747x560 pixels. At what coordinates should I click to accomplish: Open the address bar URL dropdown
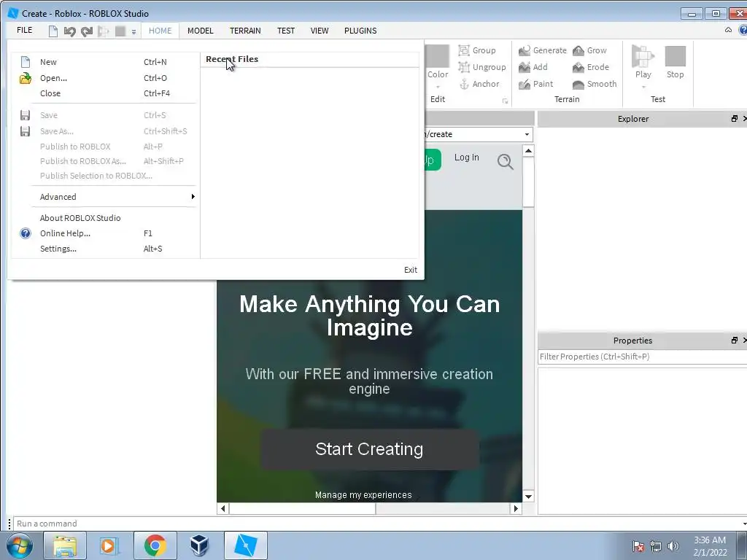527,134
